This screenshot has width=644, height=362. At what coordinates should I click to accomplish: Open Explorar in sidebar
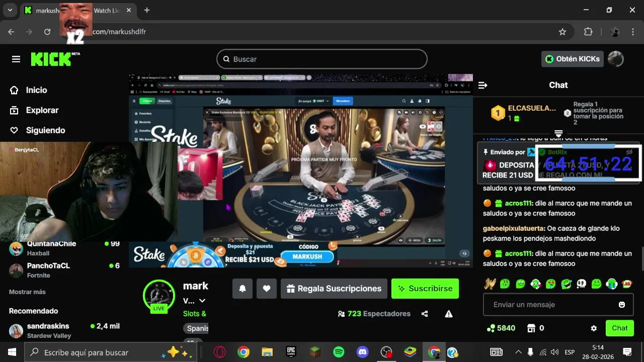tap(34, 110)
